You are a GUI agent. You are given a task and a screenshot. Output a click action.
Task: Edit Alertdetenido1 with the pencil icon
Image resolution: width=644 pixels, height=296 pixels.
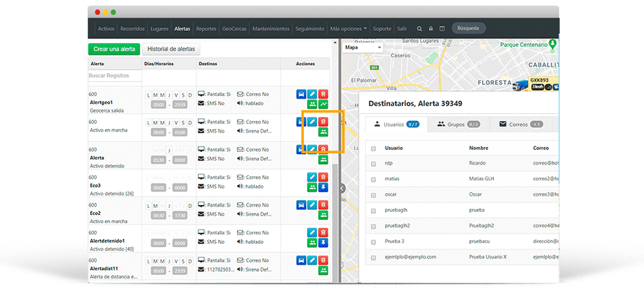point(312,233)
